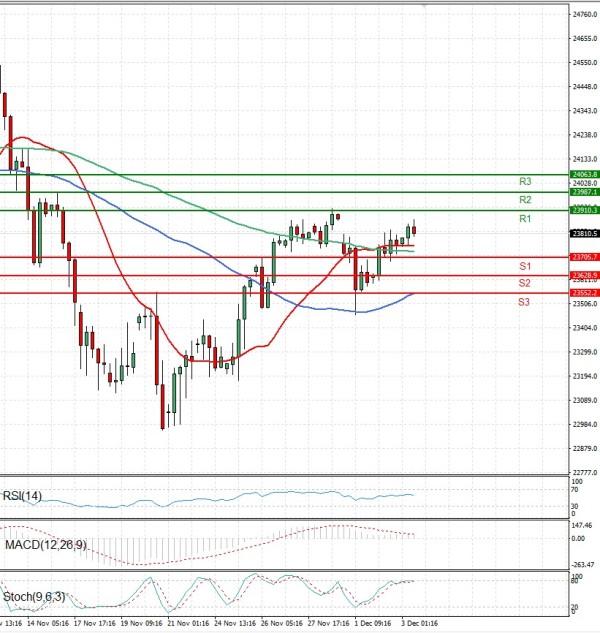
Task: Click the 23987.1 resistance price tag
Action: tap(584, 192)
